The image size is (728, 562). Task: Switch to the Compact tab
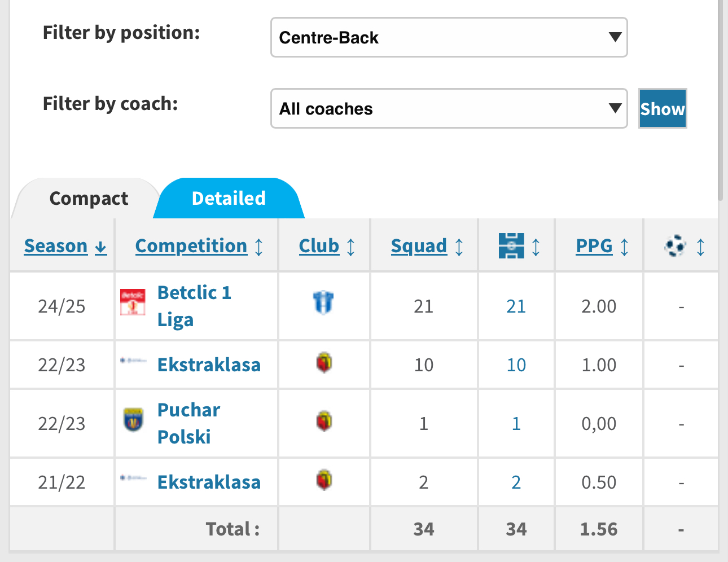[89, 199]
